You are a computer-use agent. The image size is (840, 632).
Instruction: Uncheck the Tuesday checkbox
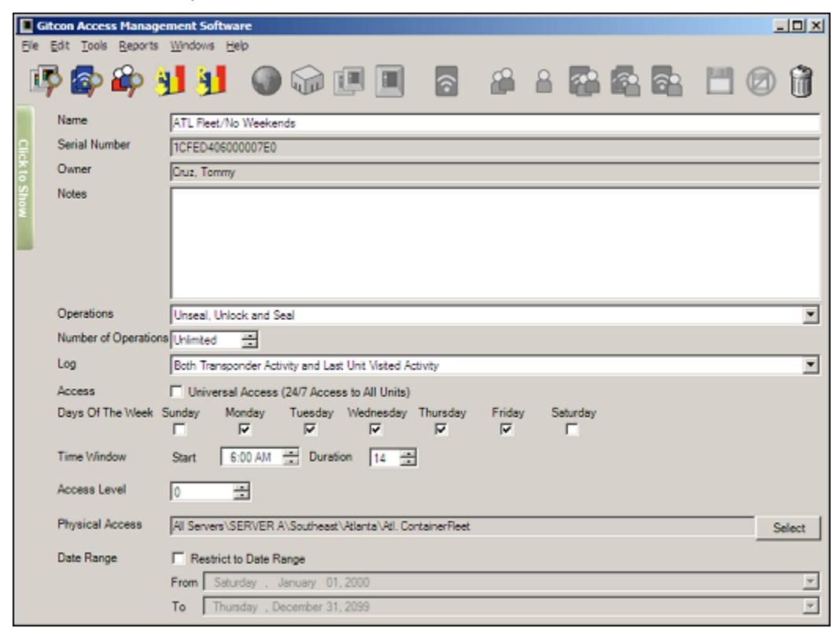pyautogui.click(x=310, y=429)
